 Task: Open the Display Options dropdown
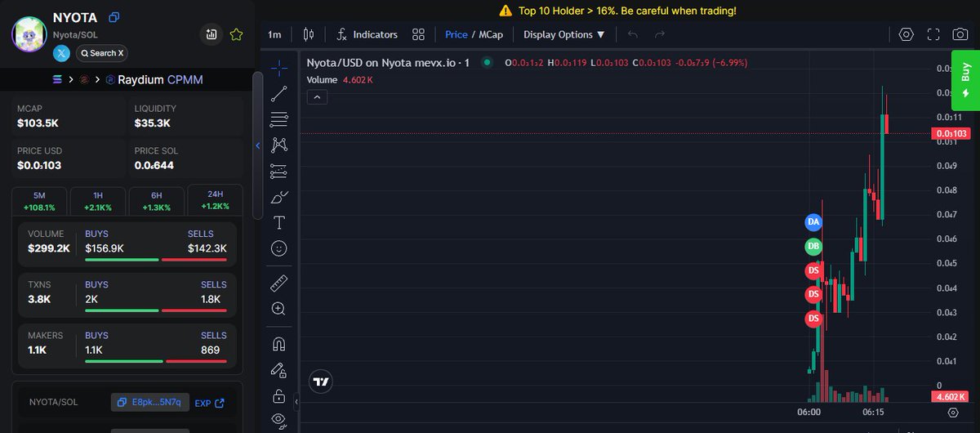click(564, 34)
